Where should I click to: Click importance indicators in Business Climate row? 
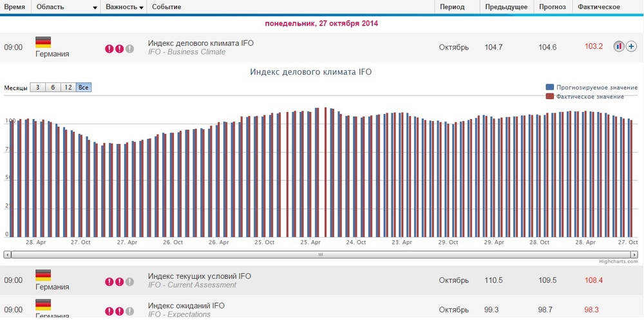point(120,49)
